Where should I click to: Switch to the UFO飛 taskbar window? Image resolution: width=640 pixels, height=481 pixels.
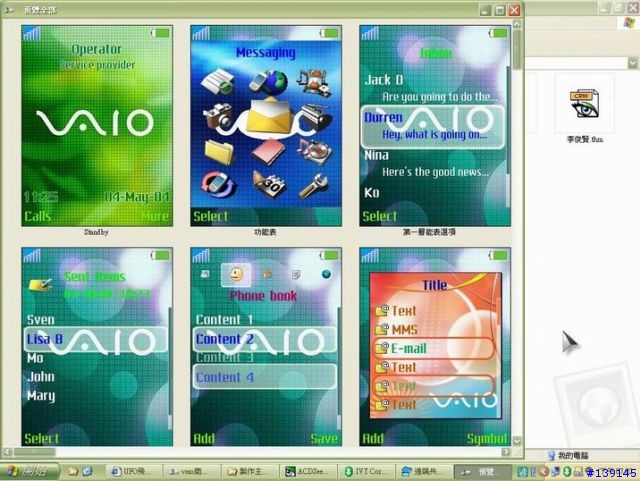(134, 472)
